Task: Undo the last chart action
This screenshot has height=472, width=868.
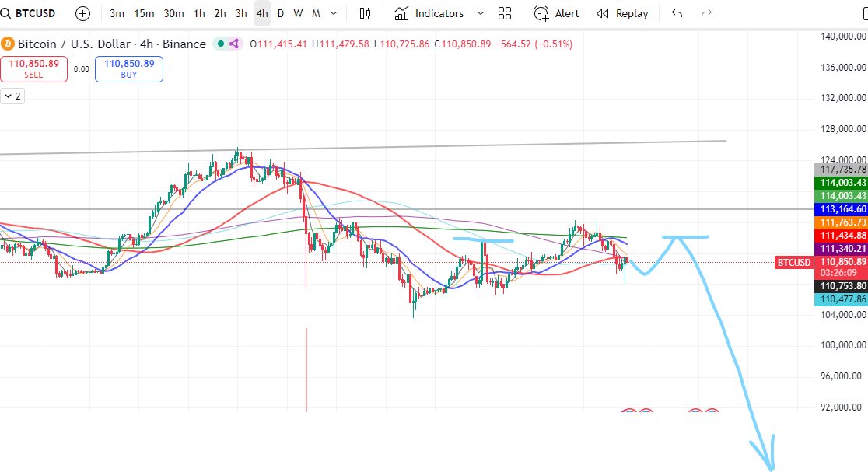Action: 677,13
